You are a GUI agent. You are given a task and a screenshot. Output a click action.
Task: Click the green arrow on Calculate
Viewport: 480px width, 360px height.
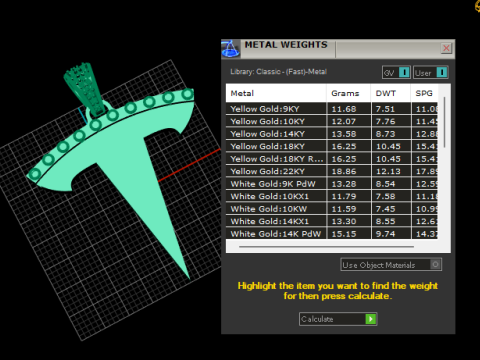point(371,319)
